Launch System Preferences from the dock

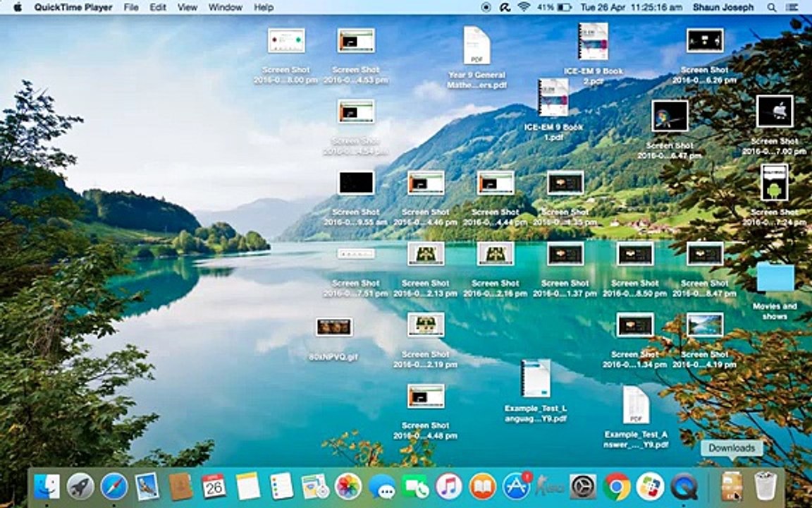(x=583, y=486)
